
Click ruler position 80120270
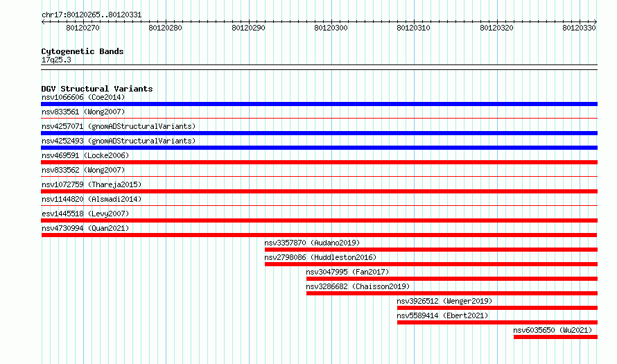(82, 28)
